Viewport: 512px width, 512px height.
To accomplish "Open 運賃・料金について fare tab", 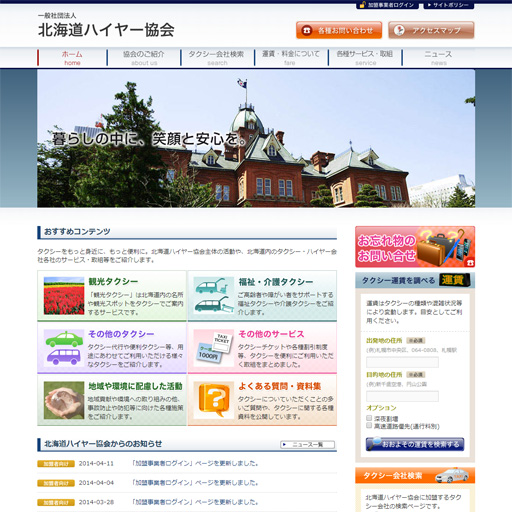I will pos(291,58).
